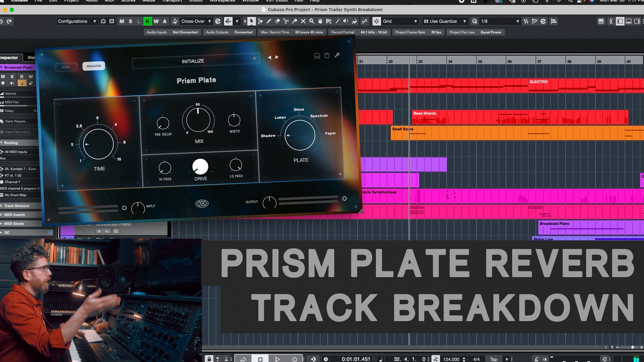Pick the Glue tool
Image resolution: width=644 pixels, height=362 pixels.
(294, 21)
